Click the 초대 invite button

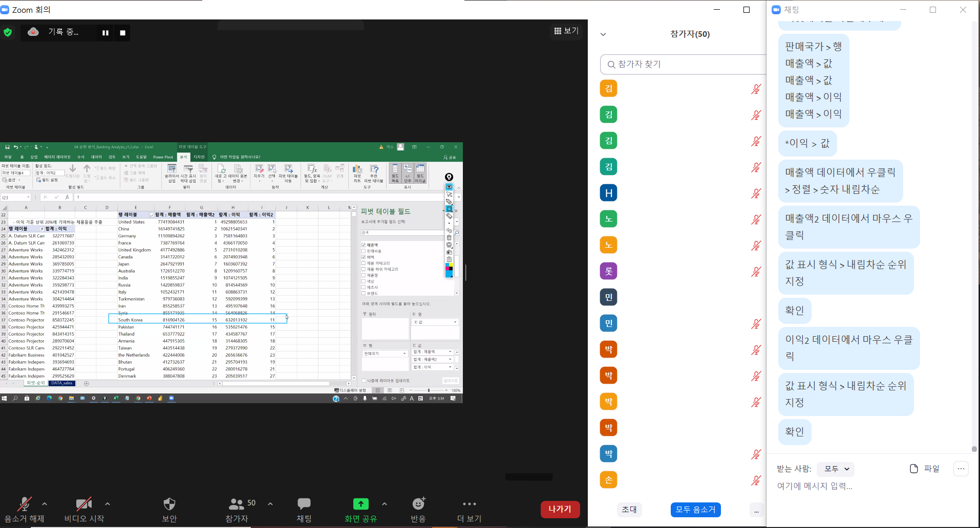tap(629, 510)
